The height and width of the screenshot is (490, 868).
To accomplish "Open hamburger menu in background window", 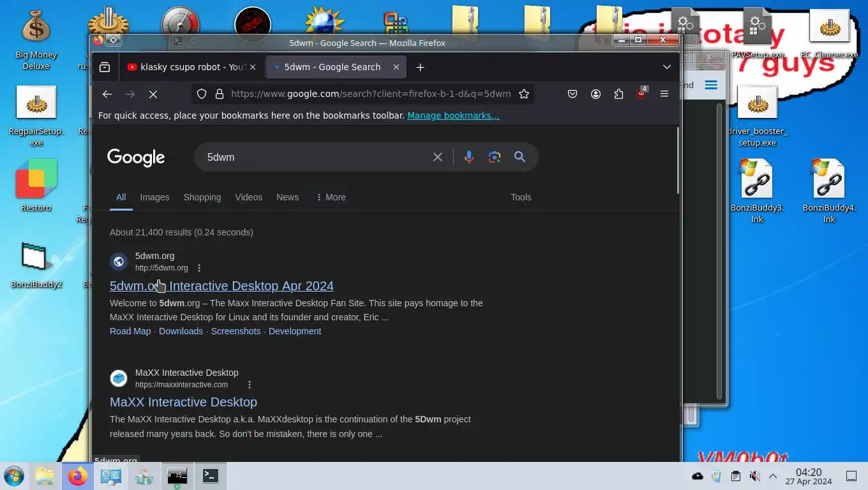I will 711,85.
